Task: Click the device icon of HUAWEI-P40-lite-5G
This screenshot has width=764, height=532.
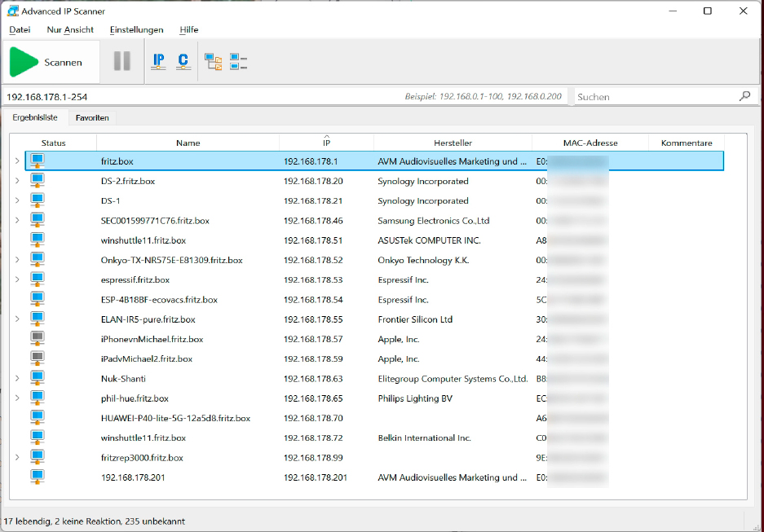Action: [x=38, y=418]
